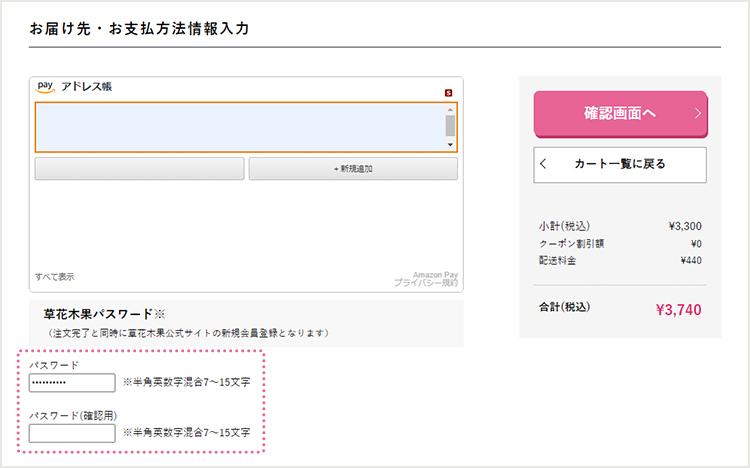Click the 草花木果パスワード heading
Viewport: 750px width, 468px height.
(104, 314)
